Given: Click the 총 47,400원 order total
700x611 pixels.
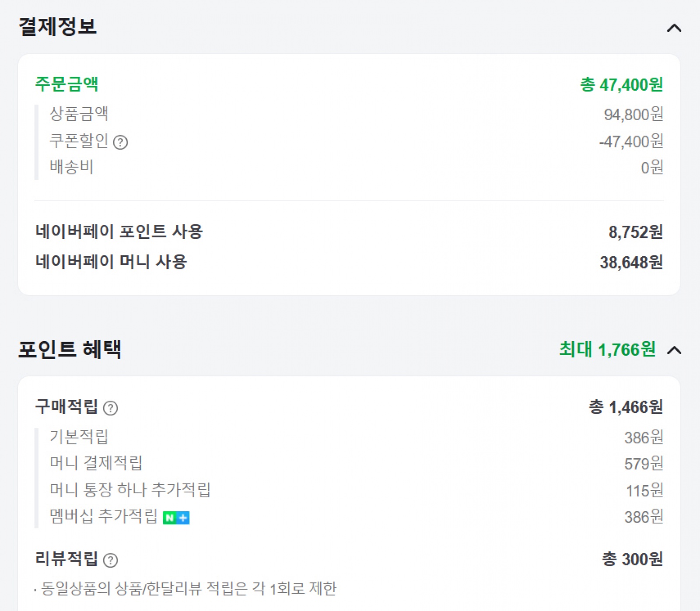Looking at the screenshot, I should [621, 85].
